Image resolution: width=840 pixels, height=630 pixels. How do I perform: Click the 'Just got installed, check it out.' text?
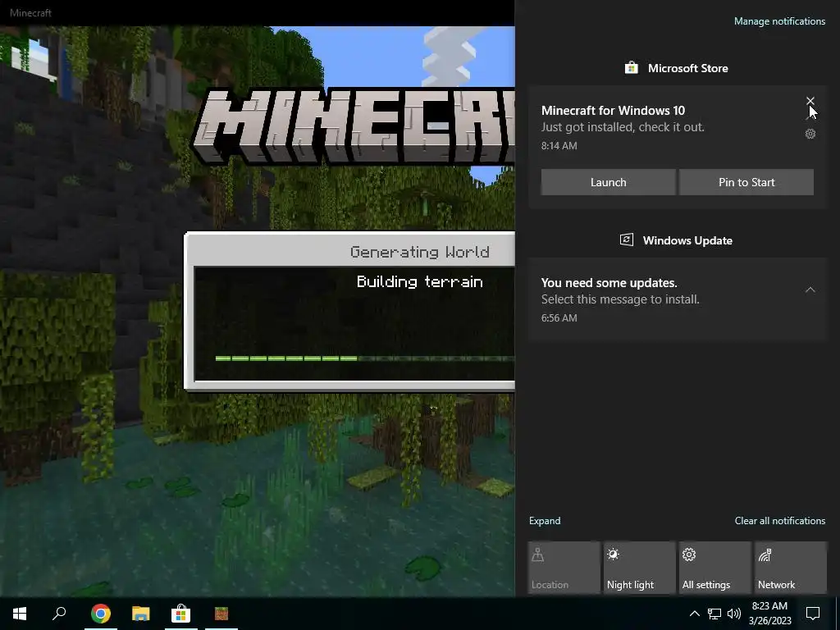[x=623, y=127]
